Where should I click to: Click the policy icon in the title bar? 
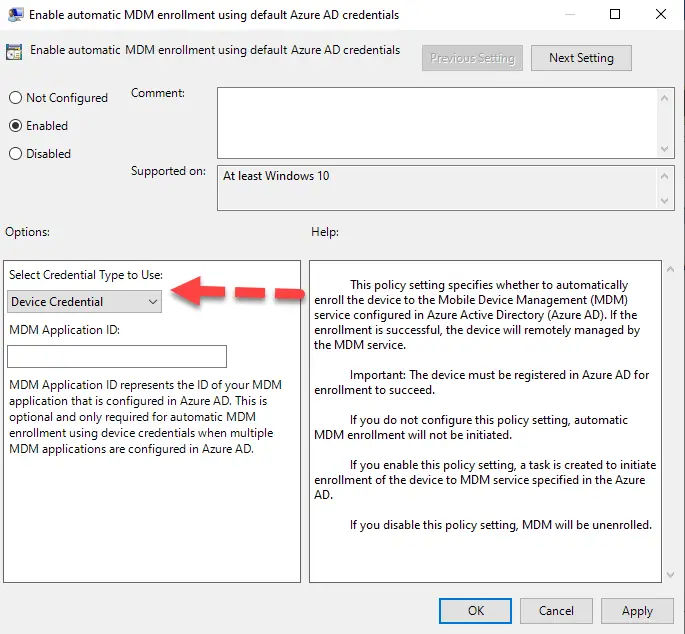point(15,14)
